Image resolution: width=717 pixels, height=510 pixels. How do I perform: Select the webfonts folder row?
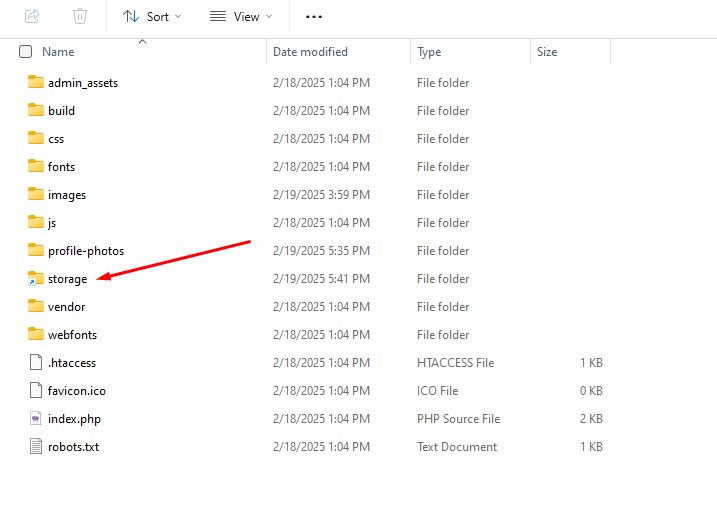point(72,335)
